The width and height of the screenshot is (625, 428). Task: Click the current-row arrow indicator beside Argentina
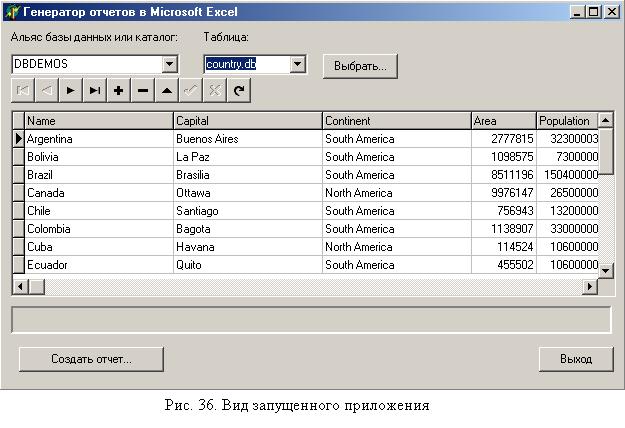pyautogui.click(x=19, y=139)
